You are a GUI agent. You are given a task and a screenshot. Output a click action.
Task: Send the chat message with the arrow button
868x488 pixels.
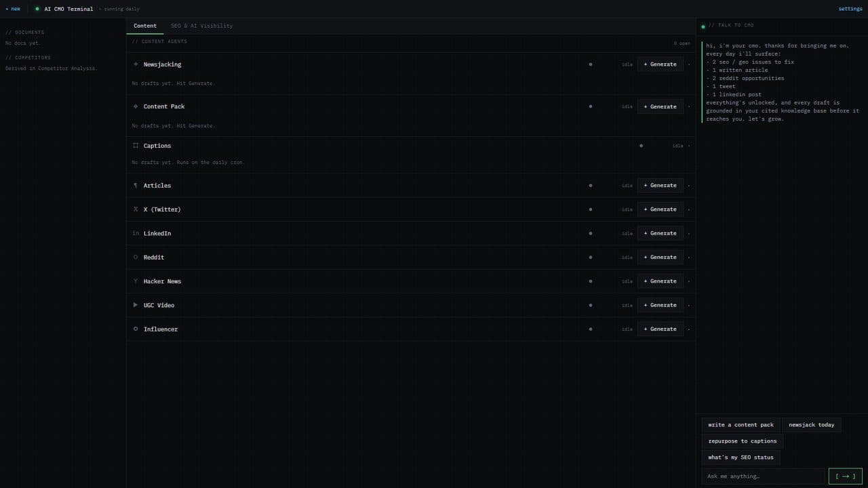[846, 476]
